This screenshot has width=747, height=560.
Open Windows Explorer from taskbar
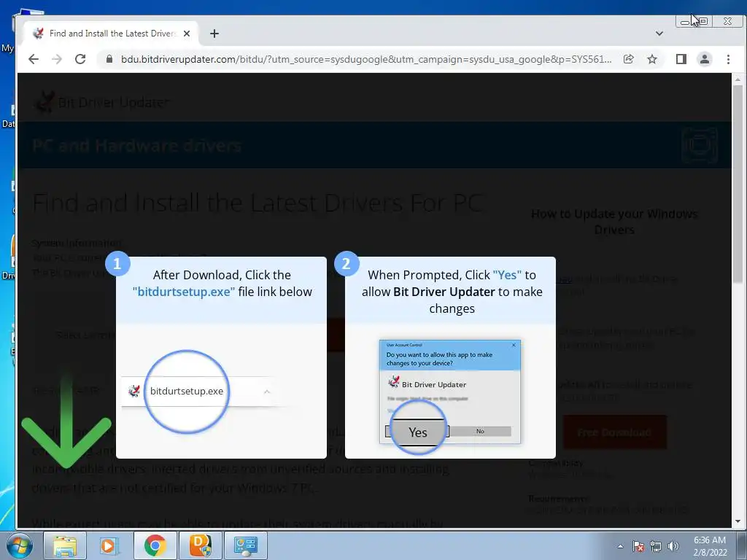click(x=65, y=545)
